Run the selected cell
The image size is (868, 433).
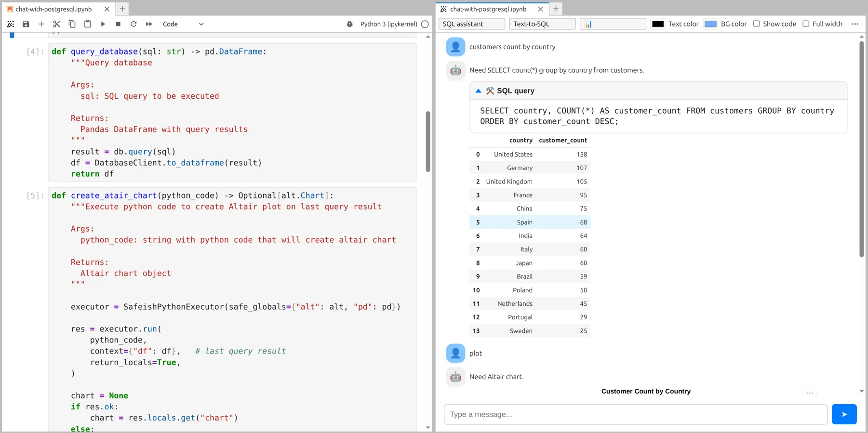click(x=103, y=24)
